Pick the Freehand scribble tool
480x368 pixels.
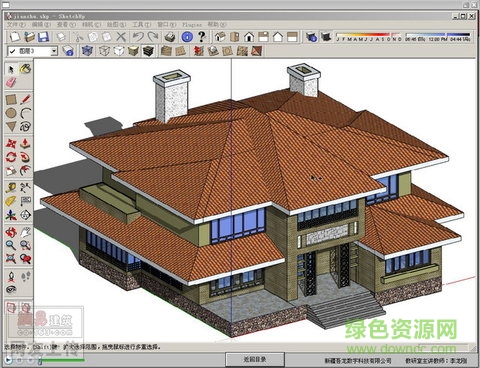tap(25, 127)
